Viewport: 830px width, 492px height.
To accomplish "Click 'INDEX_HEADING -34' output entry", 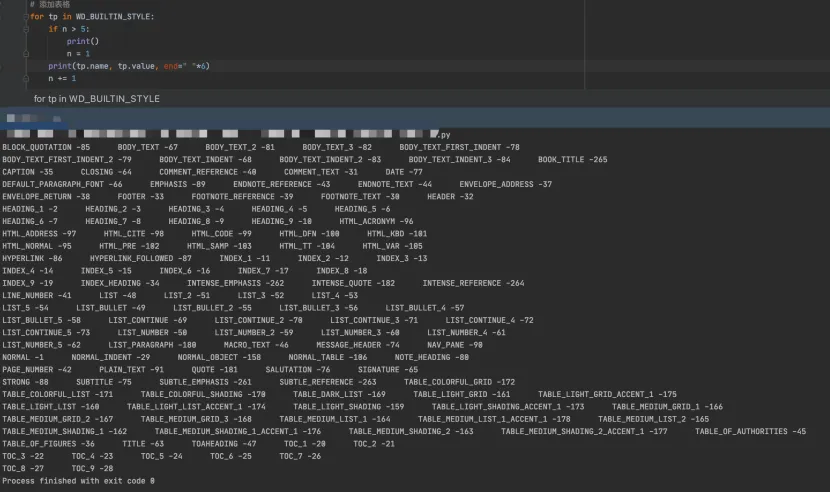I will [x=120, y=283].
